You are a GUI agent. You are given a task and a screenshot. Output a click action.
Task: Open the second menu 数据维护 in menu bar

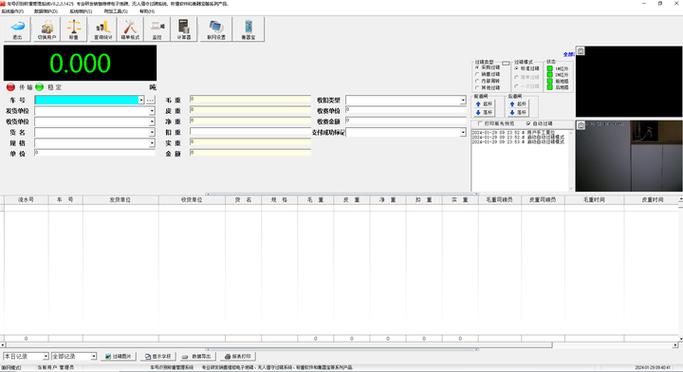[46, 11]
